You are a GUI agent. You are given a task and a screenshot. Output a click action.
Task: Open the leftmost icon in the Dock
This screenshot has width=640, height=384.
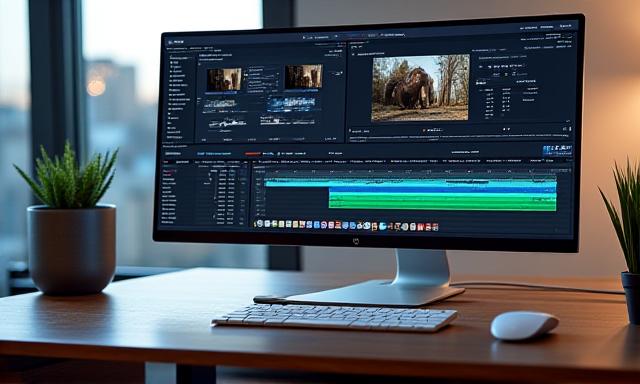click(259, 224)
